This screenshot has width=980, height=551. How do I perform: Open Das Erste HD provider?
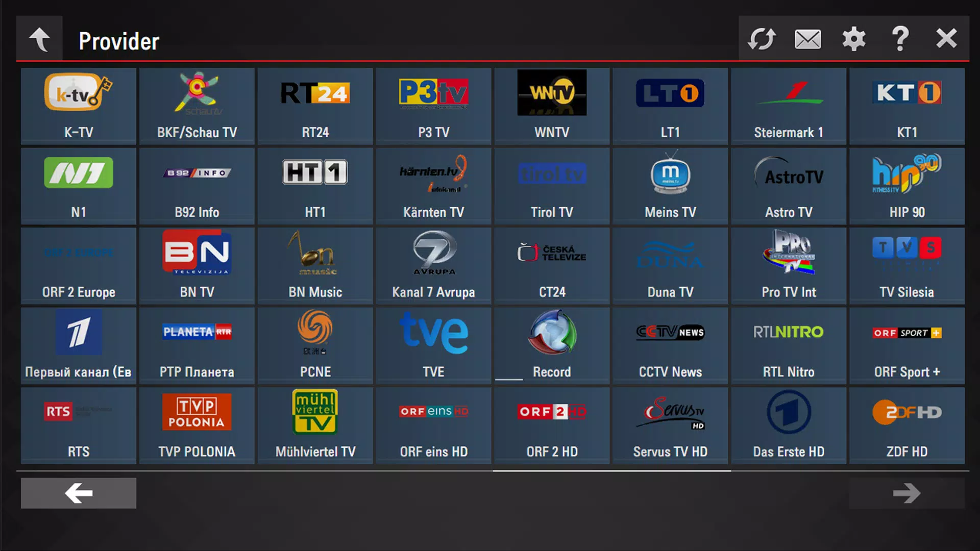pyautogui.click(x=788, y=424)
